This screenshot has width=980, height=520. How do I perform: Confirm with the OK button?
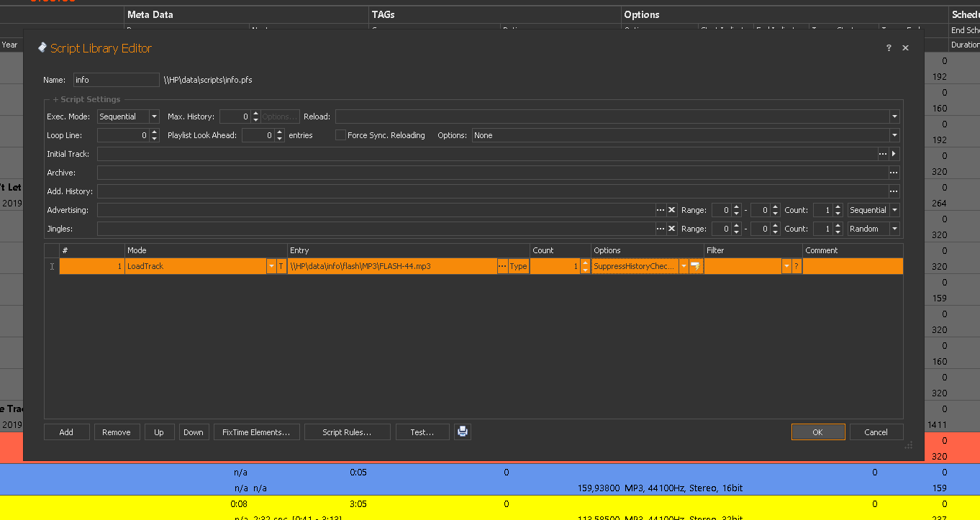tap(818, 432)
